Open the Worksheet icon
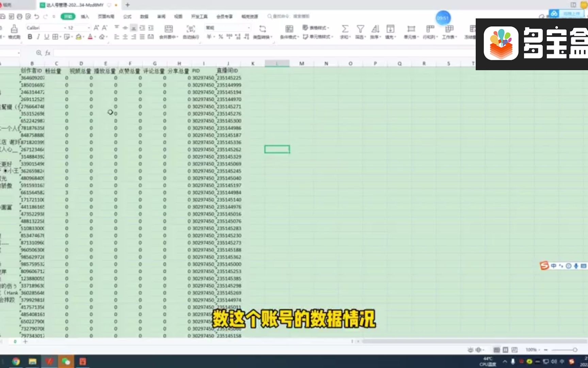This screenshot has height=368, width=588. click(x=449, y=29)
